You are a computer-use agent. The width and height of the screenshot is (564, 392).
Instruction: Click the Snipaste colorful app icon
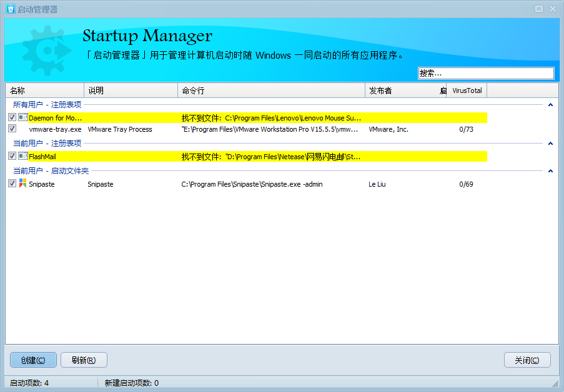coord(22,184)
